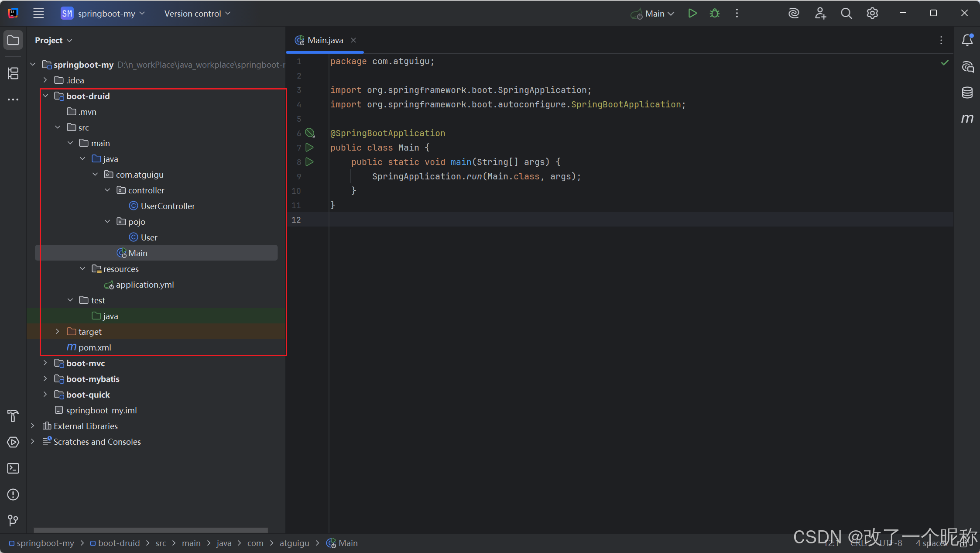The width and height of the screenshot is (980, 553).
Task: Expand the boot-mvc module
Action: [x=45, y=363]
